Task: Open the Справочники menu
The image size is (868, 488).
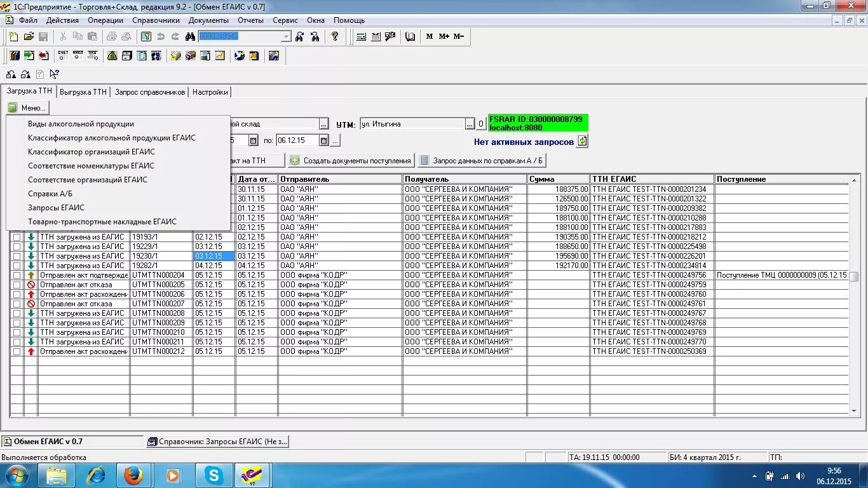Action: 156,20
